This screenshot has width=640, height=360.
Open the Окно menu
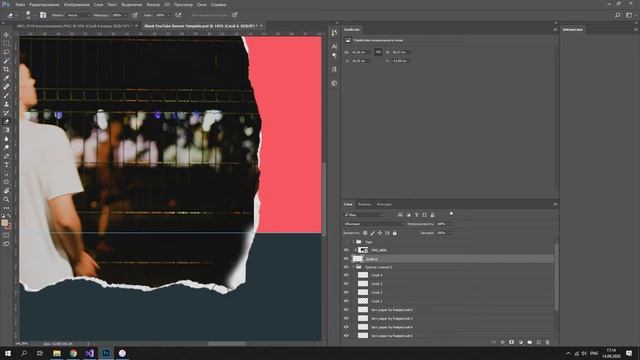[201, 4]
